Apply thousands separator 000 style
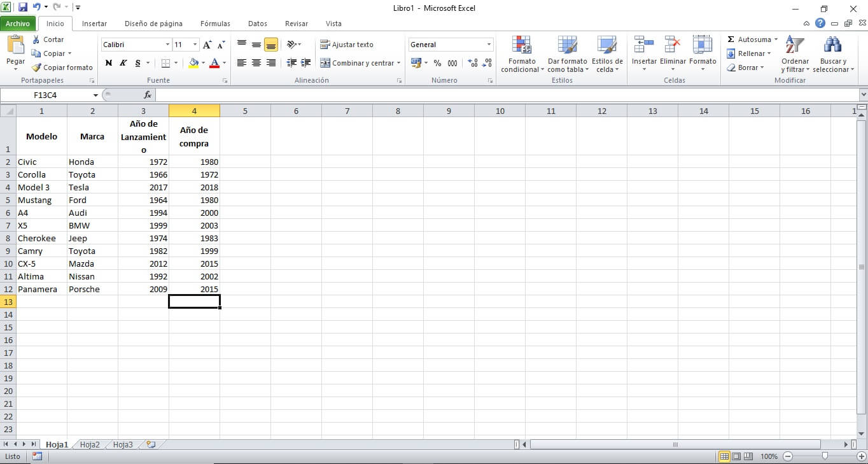Viewport: 868px width, 464px height. point(452,63)
